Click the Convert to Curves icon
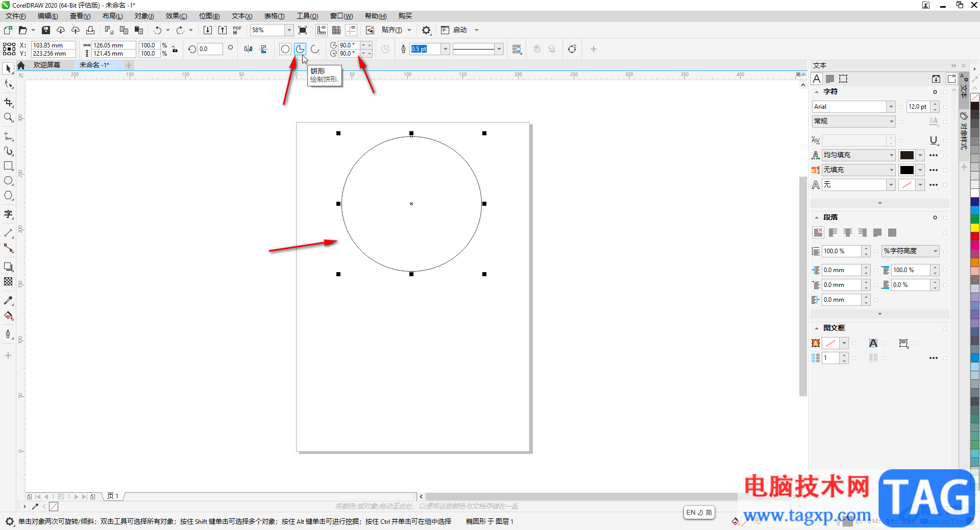This screenshot has height=530, width=980. point(572,49)
